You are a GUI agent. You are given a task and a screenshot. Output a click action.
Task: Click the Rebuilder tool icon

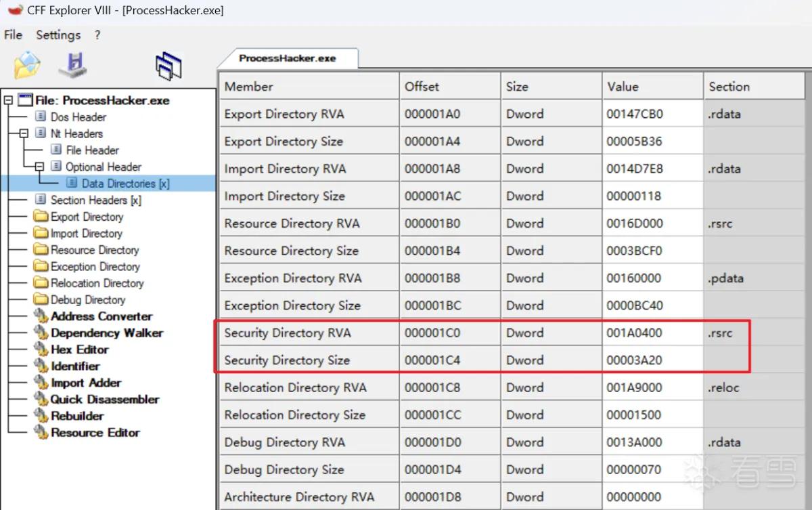[x=41, y=416]
